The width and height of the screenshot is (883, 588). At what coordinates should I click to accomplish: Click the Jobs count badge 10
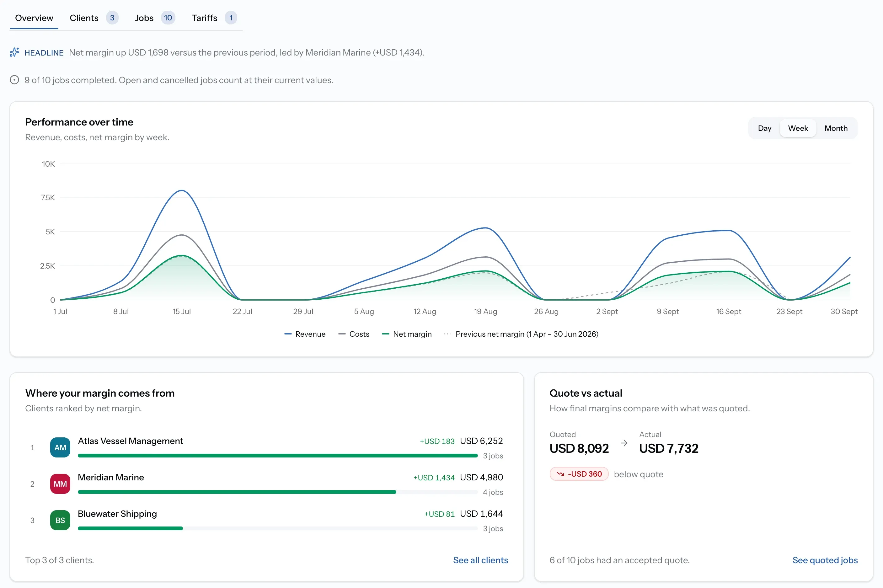168,18
